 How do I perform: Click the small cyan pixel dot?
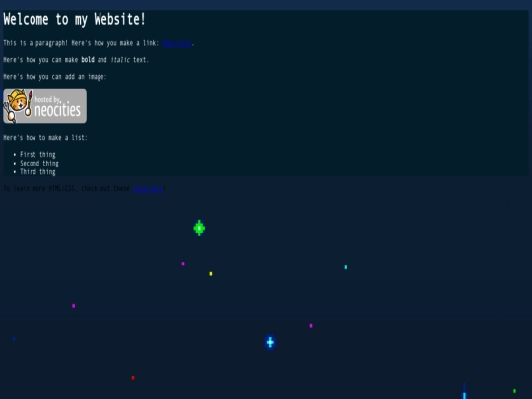click(x=346, y=267)
